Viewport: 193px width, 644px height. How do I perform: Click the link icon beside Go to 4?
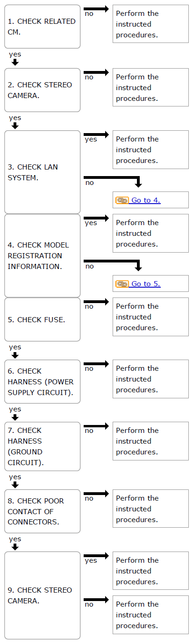122,200
